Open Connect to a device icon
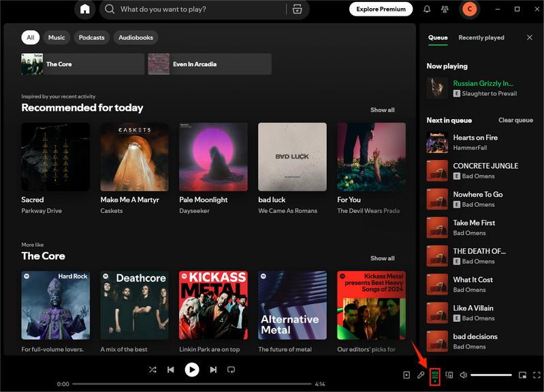 (449, 375)
